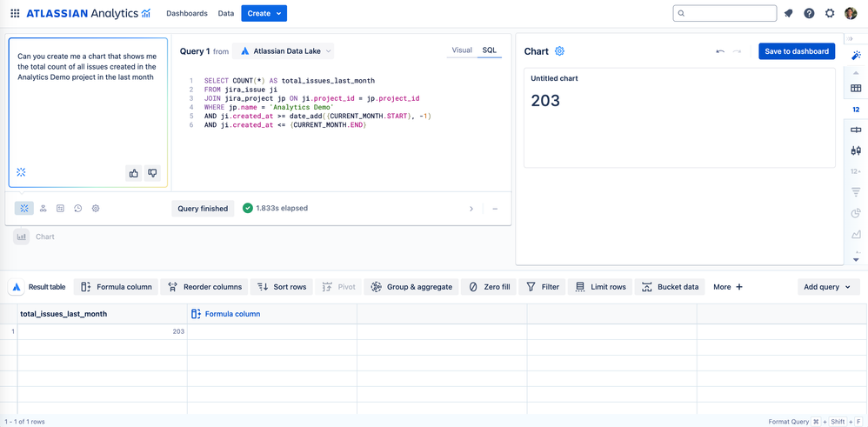Open the Atlassian Data Lake source dropdown

point(283,51)
